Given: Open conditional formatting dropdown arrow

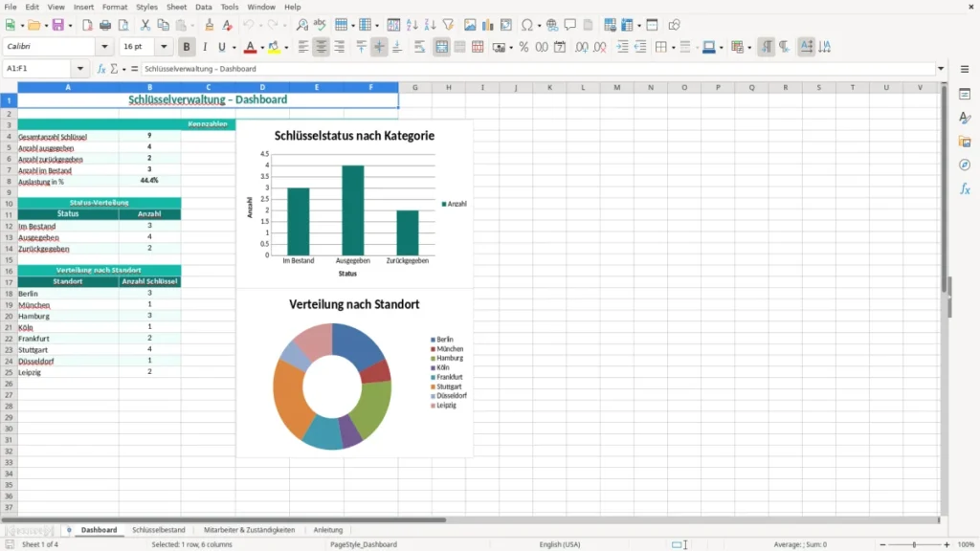Looking at the screenshot, I should pyautogui.click(x=749, y=48).
